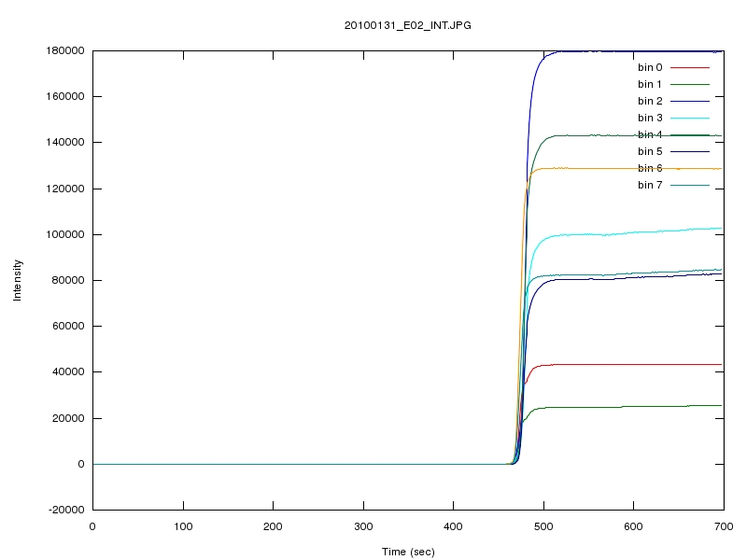Click the low green curve plateau near 25000
The width and height of the screenshot is (747, 560).
634,407
